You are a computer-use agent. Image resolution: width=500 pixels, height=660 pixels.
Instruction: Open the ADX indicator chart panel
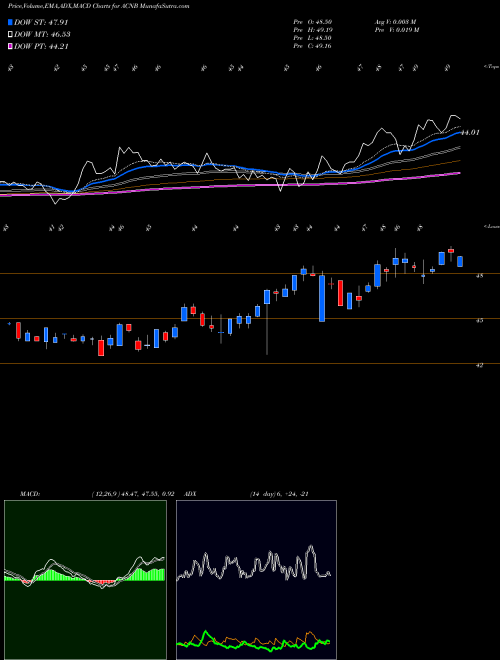pyautogui.click(x=256, y=580)
